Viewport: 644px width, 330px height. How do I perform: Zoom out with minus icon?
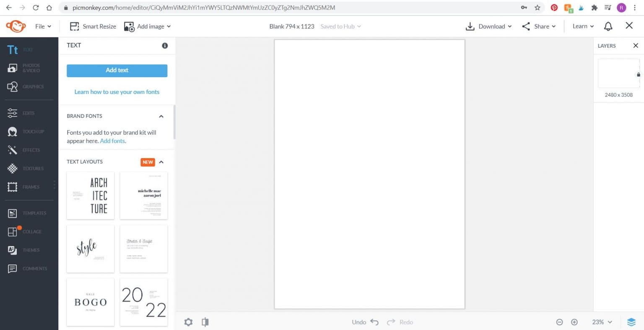[559, 322]
